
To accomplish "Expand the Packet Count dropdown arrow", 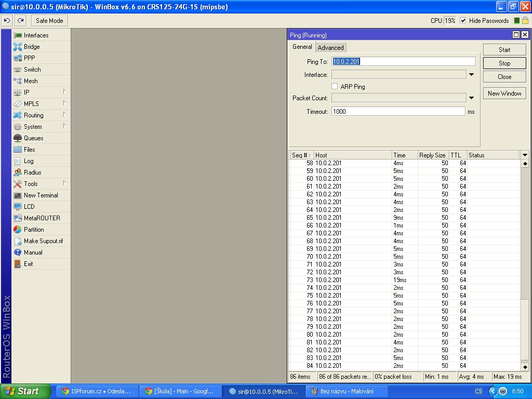I will [472, 98].
